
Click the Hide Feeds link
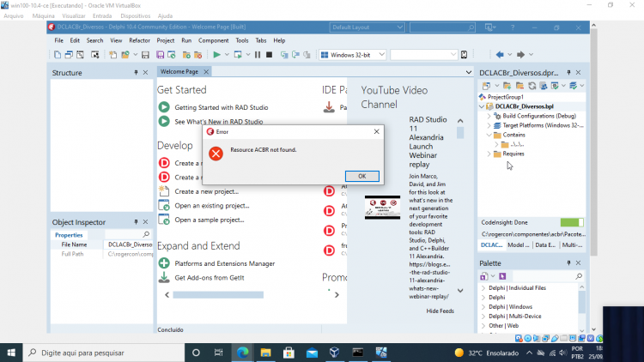click(440, 311)
